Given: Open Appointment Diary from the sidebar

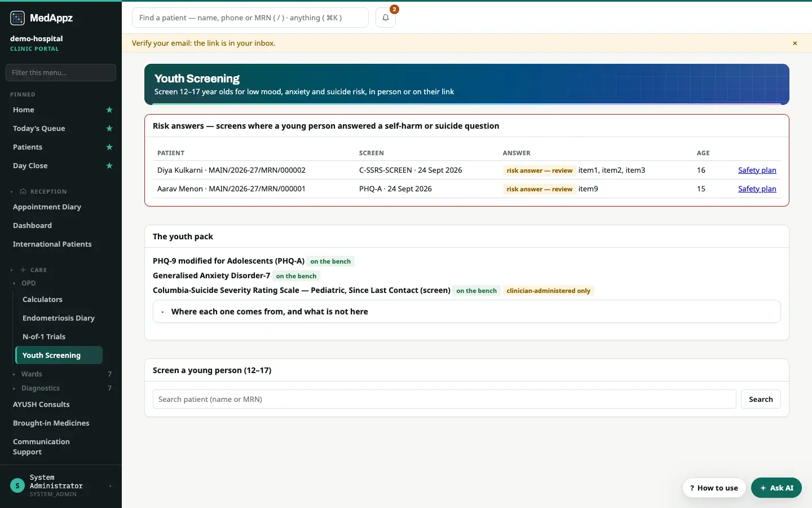Looking at the screenshot, I should 47,207.
